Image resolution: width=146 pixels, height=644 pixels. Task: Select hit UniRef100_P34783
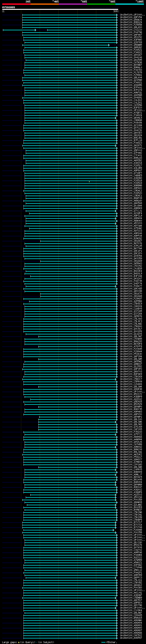tap(131, 70)
